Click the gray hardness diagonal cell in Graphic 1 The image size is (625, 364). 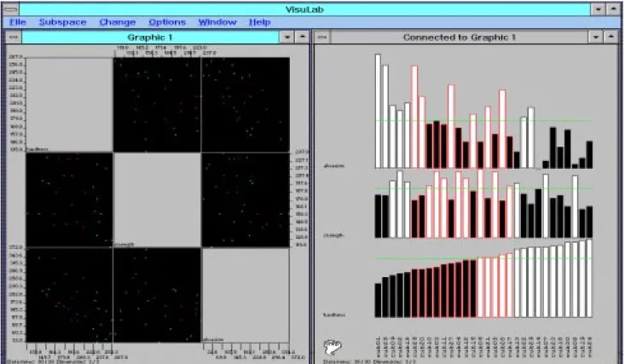(69, 105)
